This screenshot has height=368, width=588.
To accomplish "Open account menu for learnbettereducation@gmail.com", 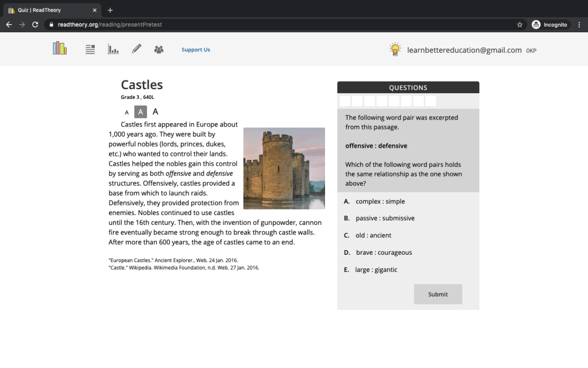I will 464,50.
